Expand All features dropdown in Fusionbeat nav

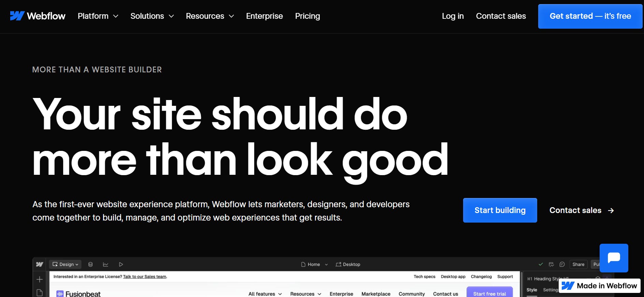[265, 294]
